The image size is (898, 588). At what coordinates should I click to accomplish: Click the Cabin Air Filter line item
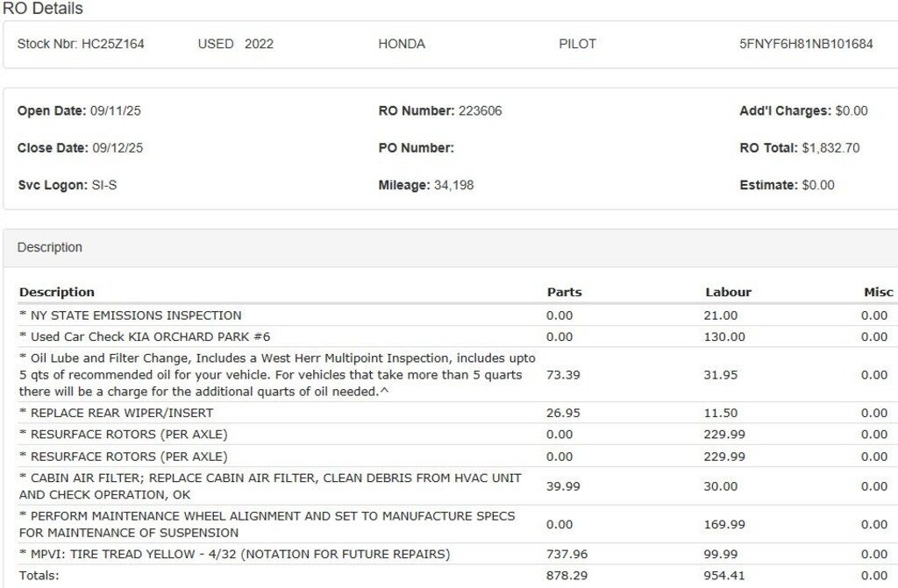click(x=270, y=486)
